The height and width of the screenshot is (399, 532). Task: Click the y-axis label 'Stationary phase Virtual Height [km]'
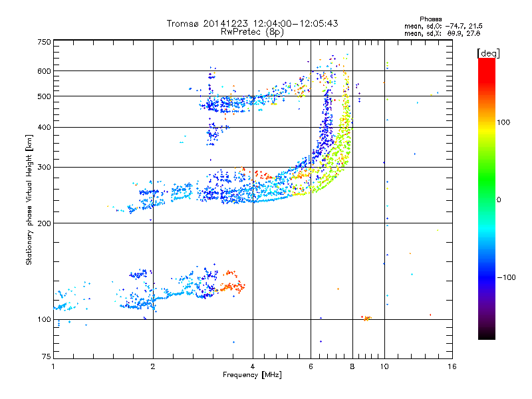coord(29,199)
